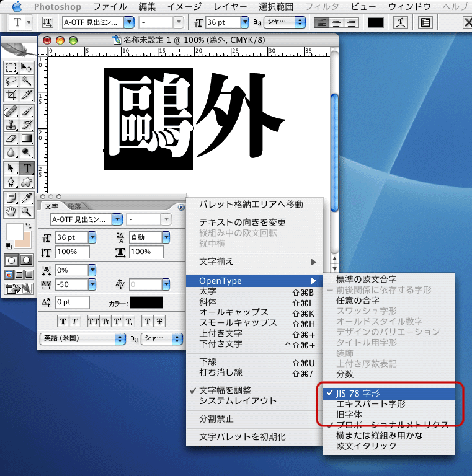Select the Zoom magnifier tool
Viewport: 472px width, 476px height.
(27, 211)
